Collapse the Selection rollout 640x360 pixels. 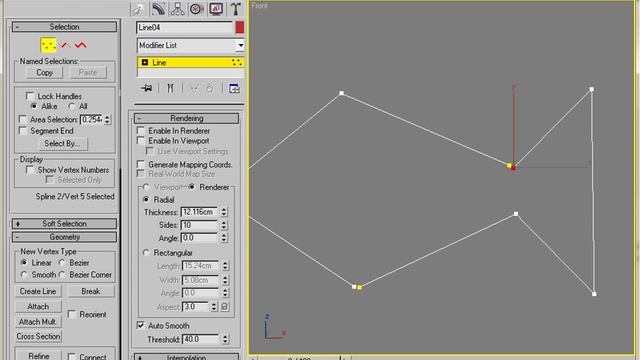64,27
